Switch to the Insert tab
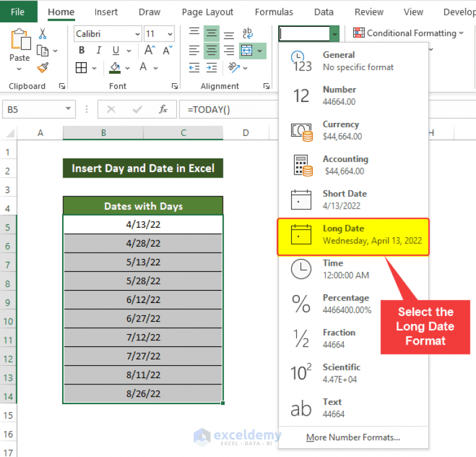 point(106,12)
